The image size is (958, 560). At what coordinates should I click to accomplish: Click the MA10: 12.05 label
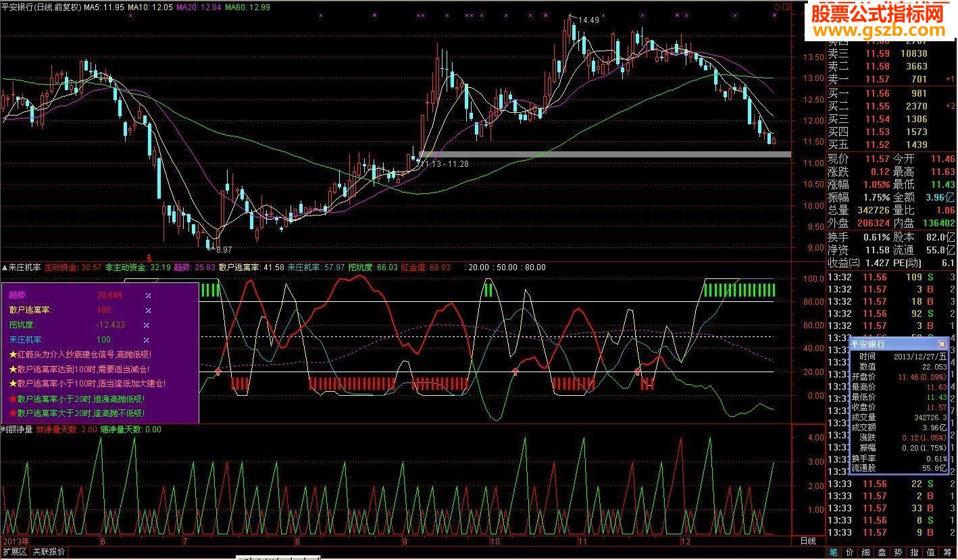point(150,7)
